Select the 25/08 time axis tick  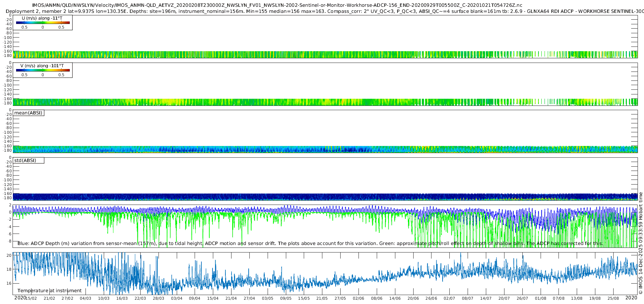(613, 298)
